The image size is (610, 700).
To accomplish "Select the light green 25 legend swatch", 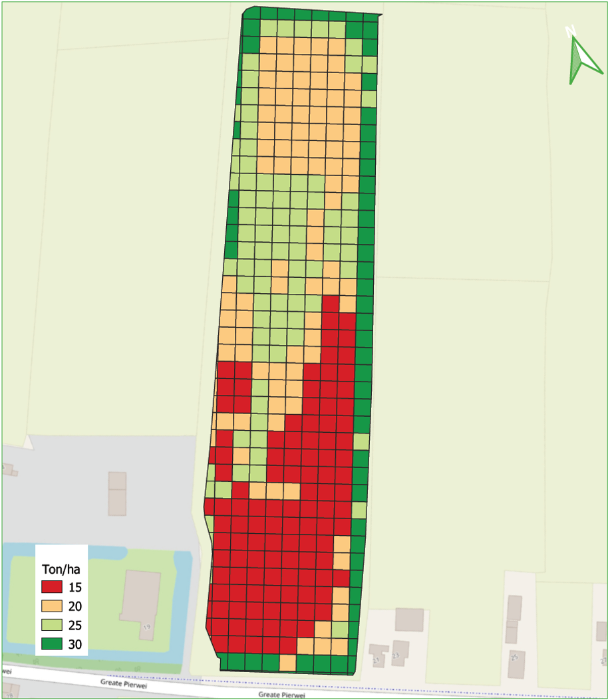I will coord(52,625).
